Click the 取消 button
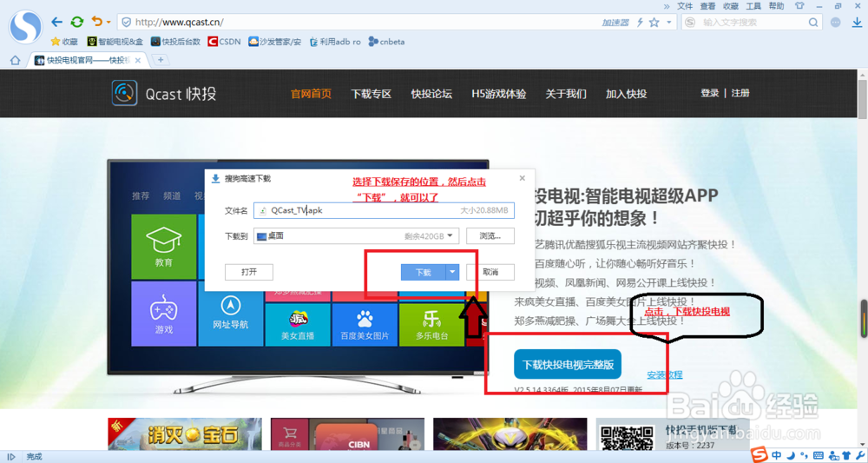Viewport: 868px width, 463px height. pos(490,272)
